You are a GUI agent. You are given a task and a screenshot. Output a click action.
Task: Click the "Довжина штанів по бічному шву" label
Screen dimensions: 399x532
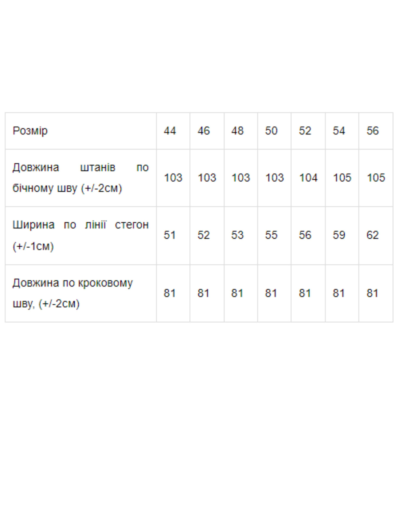(x=80, y=178)
